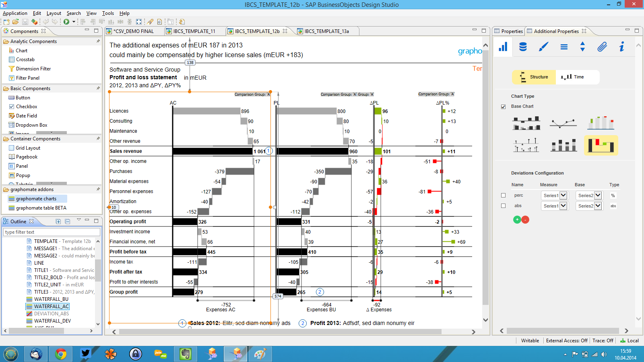Open the Layout menu
Image resolution: width=644 pixels, height=362 pixels.
tap(54, 13)
